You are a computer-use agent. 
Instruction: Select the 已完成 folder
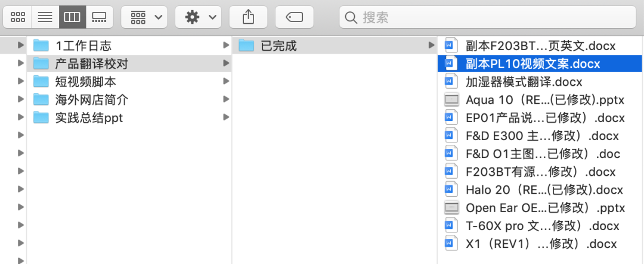335,45
